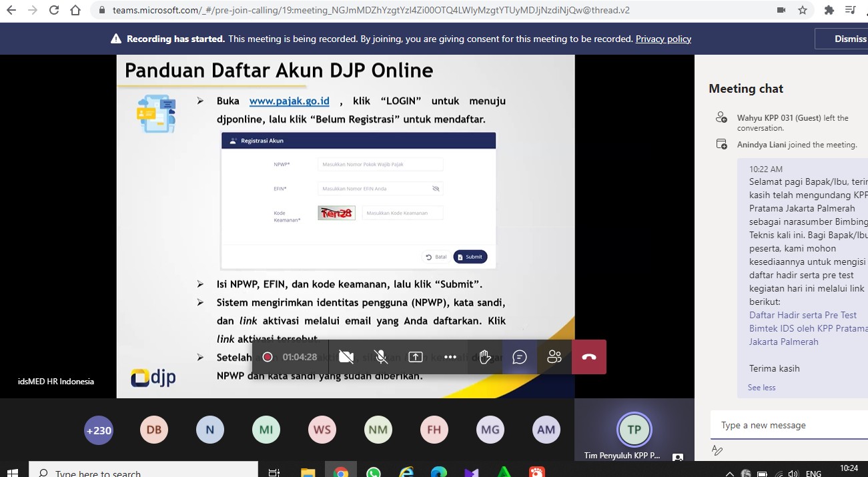
Task: Click the Privacy policy link
Action: point(663,39)
